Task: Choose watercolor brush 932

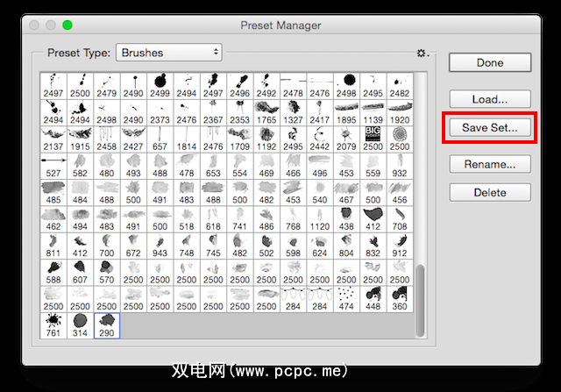Action: tap(400, 166)
